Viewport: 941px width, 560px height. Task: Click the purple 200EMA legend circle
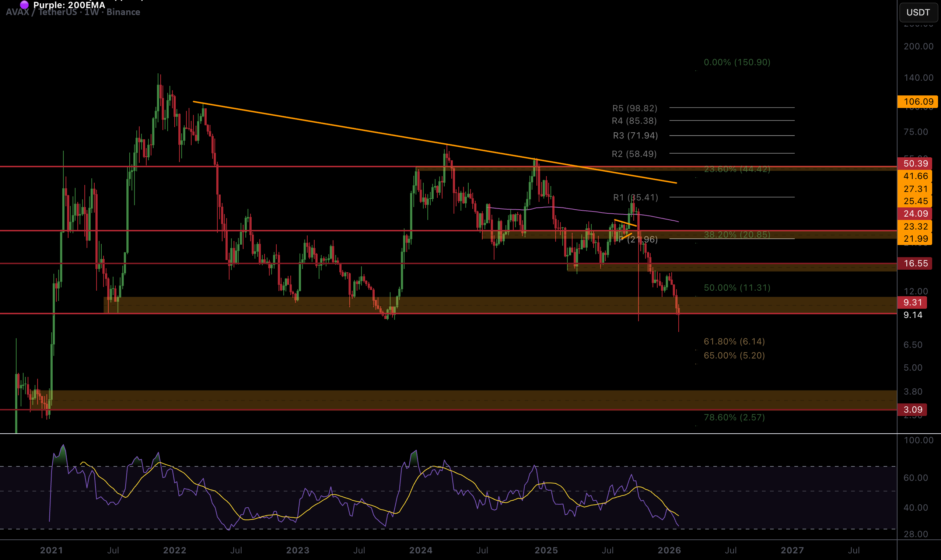24,5
